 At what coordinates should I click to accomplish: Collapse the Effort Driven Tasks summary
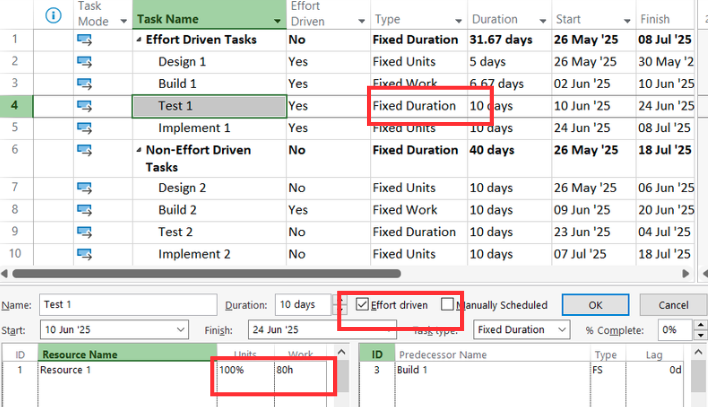(x=139, y=40)
